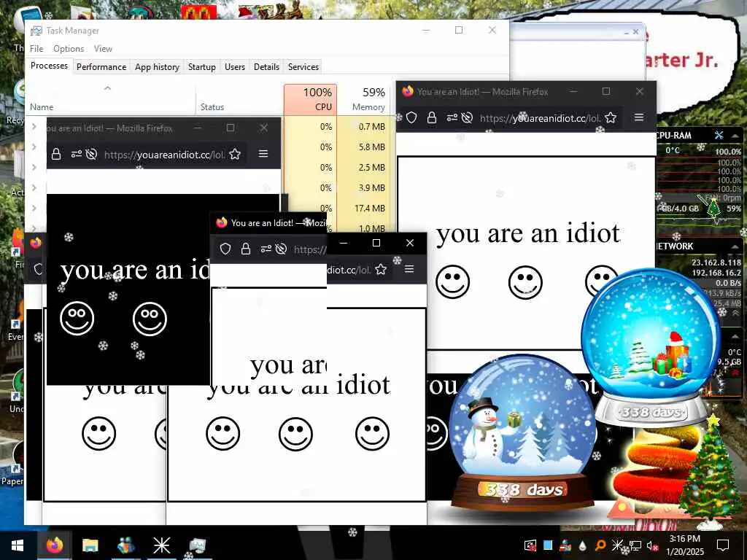Open the hamburger menu beside the 'diot.cc/lol.' address
Viewport: 747px width, 560px height.
click(x=409, y=269)
